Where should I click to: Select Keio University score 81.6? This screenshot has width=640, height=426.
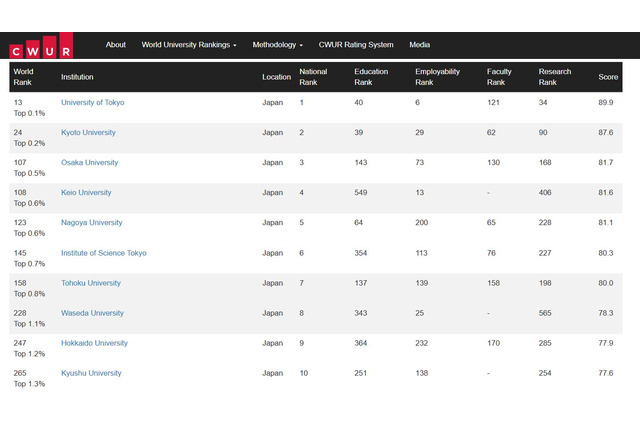(x=606, y=193)
